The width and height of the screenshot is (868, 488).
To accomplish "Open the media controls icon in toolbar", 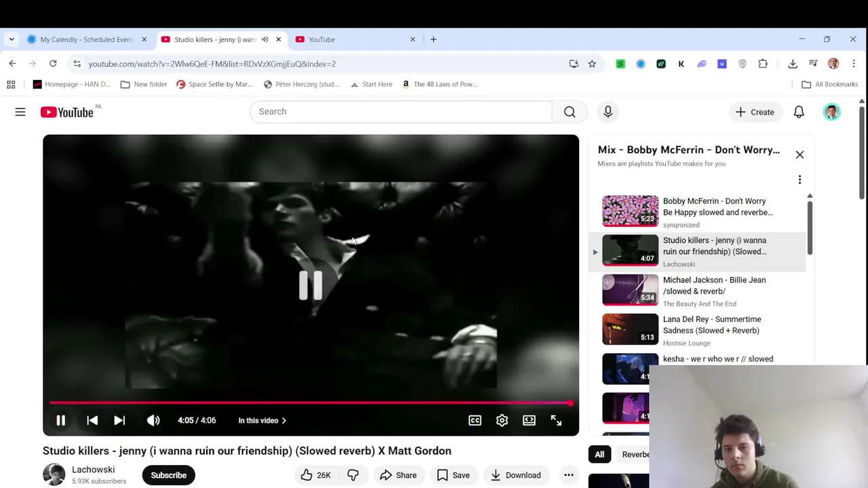I will click(813, 64).
